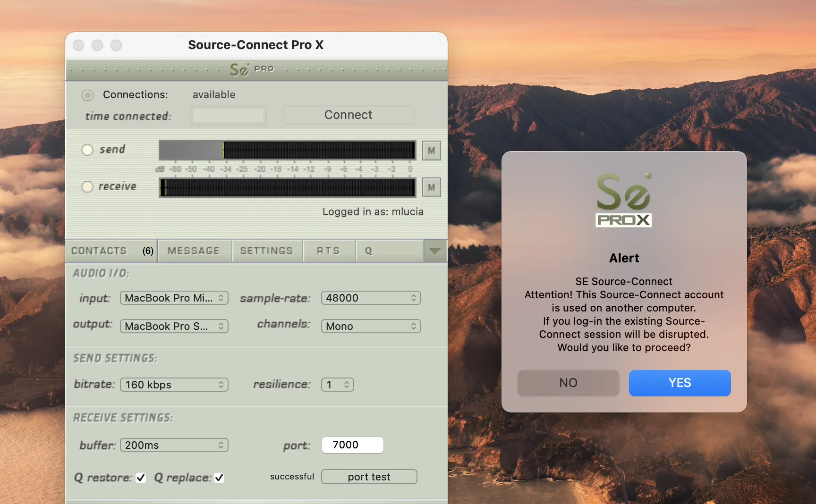
Task: Click the port number field
Action: [352, 445]
